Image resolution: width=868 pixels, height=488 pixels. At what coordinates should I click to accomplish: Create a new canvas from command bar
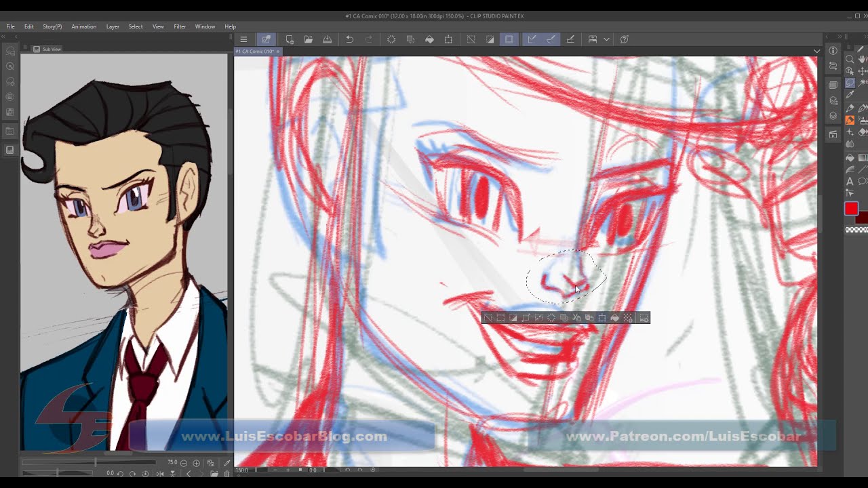tap(290, 39)
